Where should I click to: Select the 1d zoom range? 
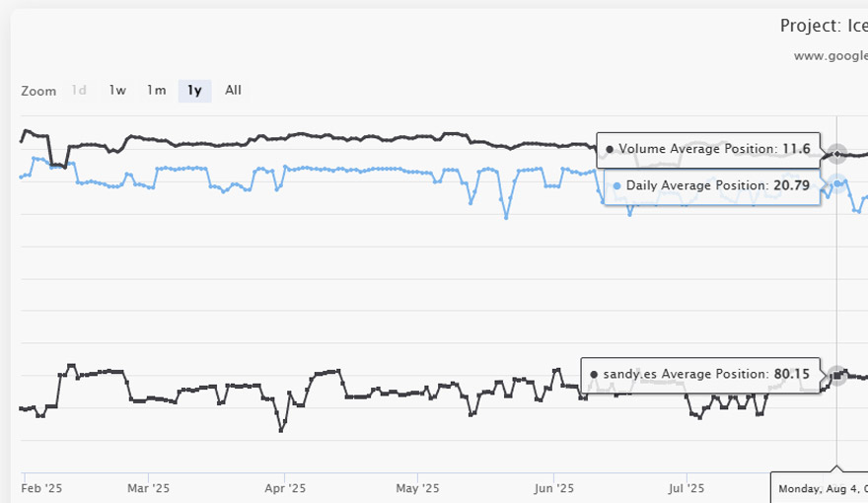tap(79, 91)
